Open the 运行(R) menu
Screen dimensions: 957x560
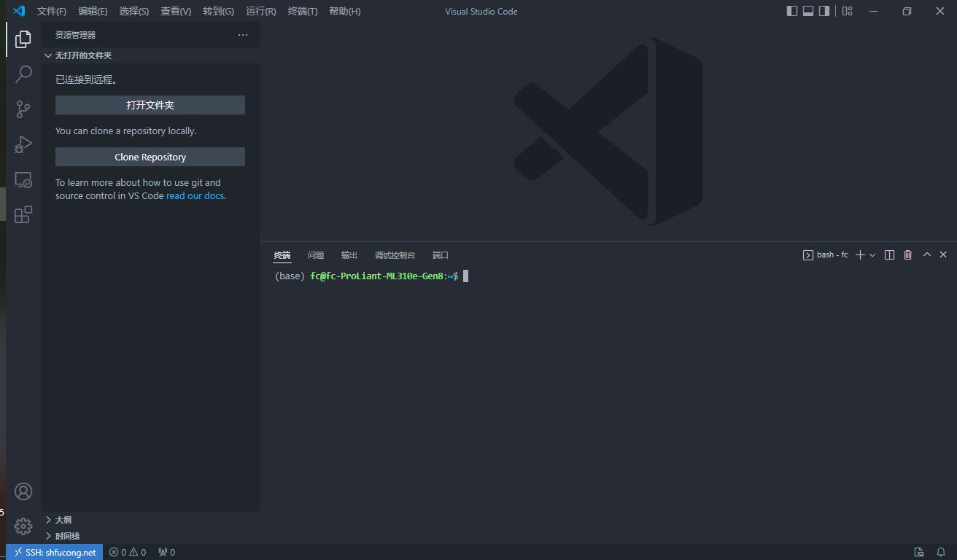[260, 11]
